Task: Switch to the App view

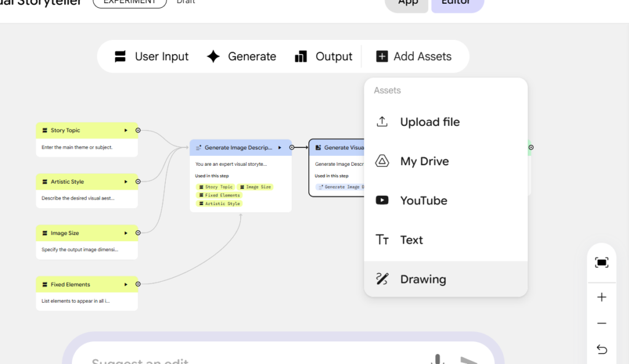Action: (408, 2)
